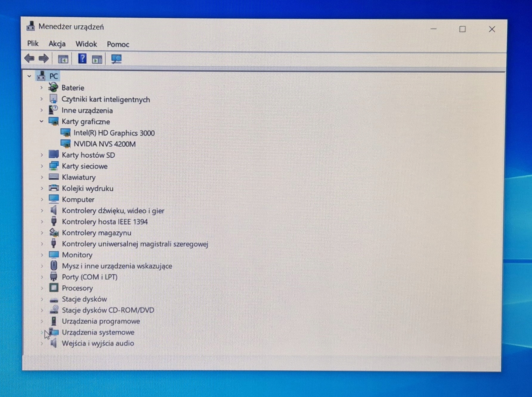Select Kontrolery uniwersalnej magistrali szeregowej
The height and width of the screenshot is (397, 532).
[x=135, y=244]
